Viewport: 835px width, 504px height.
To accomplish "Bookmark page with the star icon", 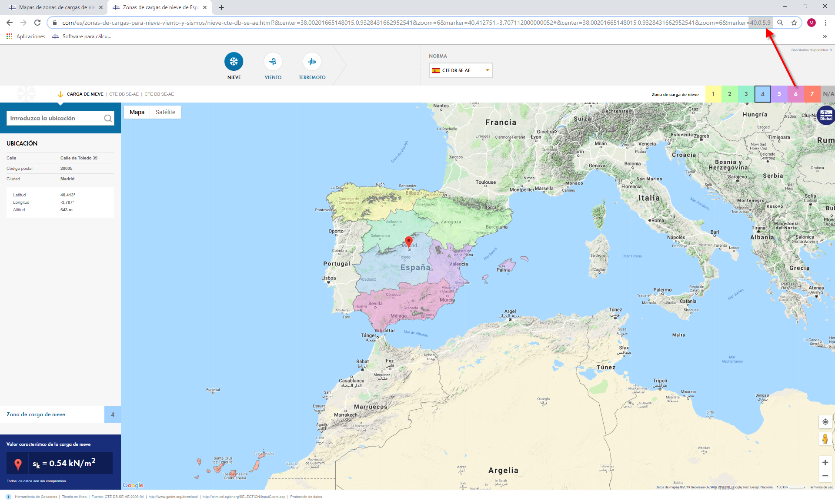I will point(794,23).
